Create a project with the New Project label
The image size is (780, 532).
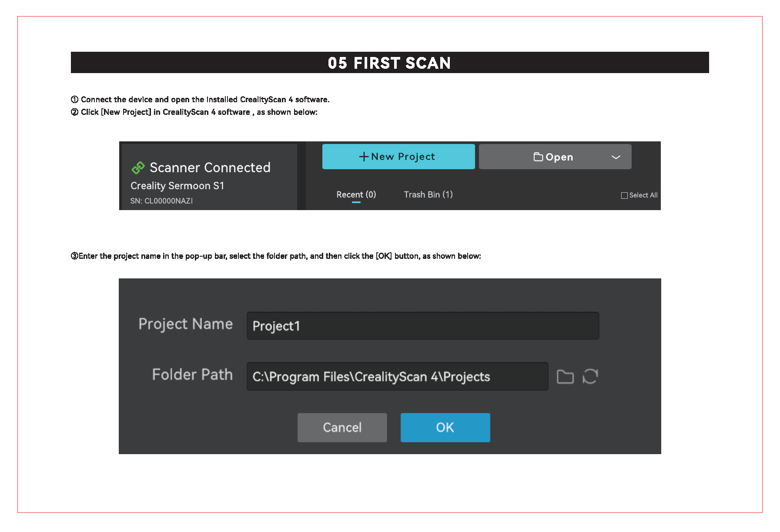pos(403,157)
